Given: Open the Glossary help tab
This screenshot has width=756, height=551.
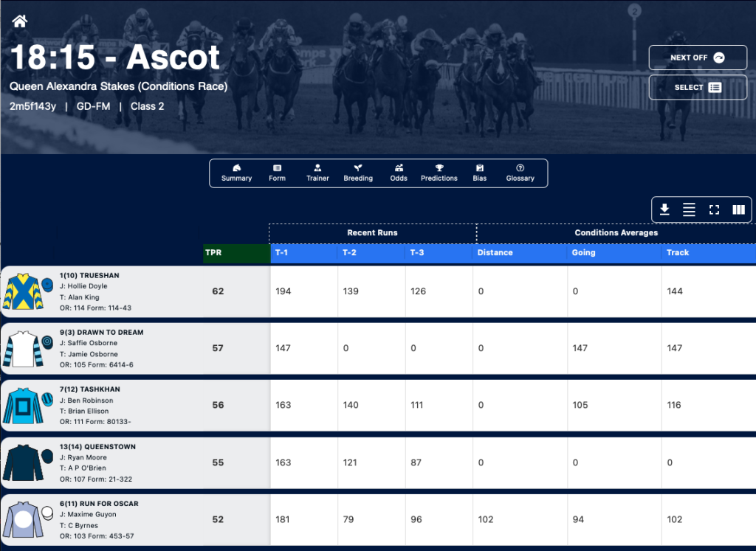Looking at the screenshot, I should pyautogui.click(x=520, y=173).
